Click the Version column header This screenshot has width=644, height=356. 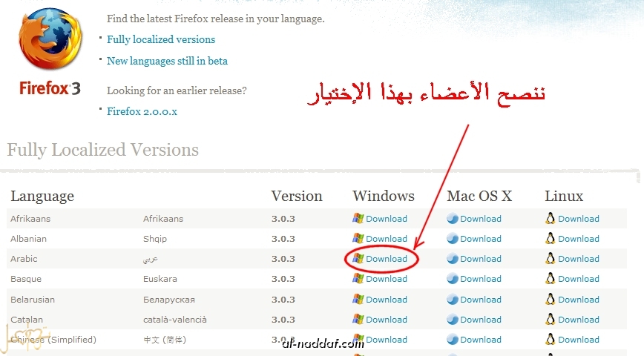click(297, 197)
